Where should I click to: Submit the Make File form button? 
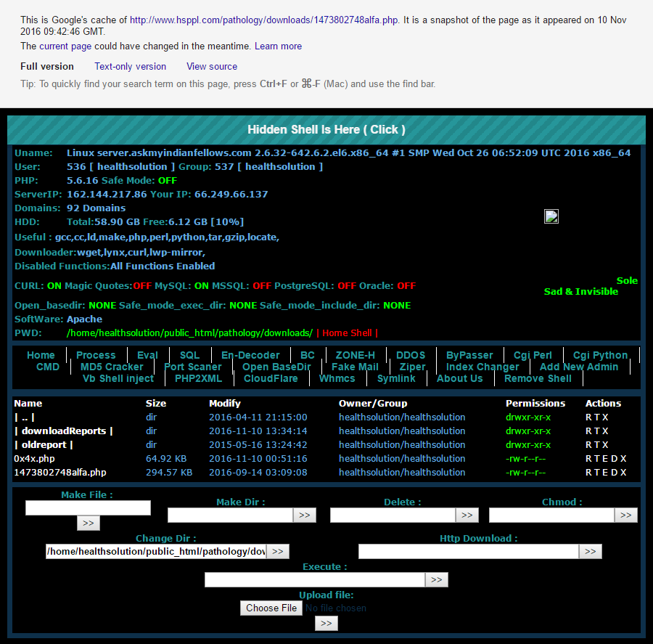pyautogui.click(x=89, y=523)
